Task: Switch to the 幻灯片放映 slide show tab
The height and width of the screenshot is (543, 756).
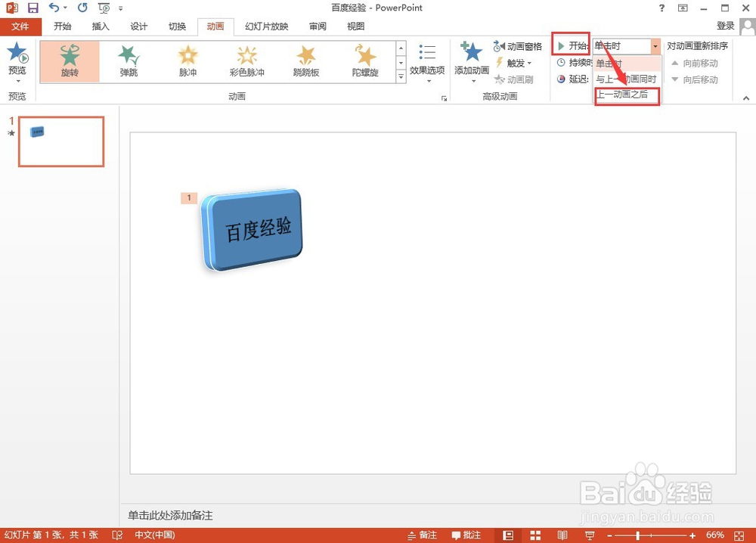Action: pyautogui.click(x=267, y=26)
